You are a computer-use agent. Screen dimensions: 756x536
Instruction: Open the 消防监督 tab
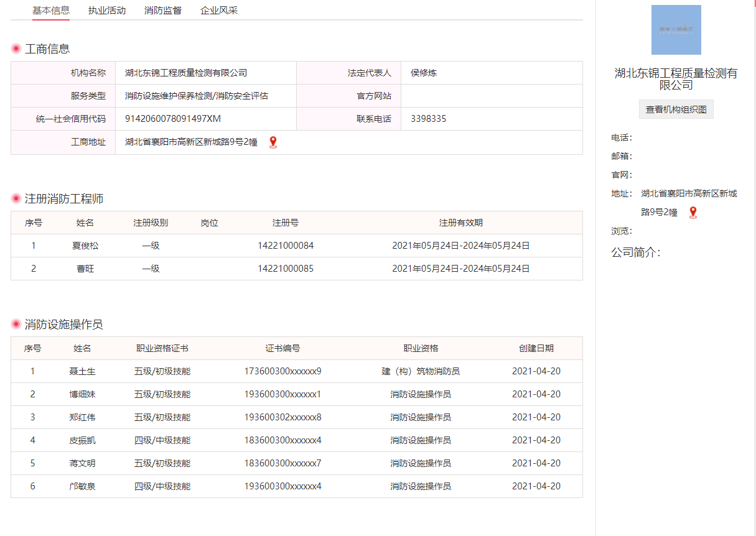tap(163, 11)
